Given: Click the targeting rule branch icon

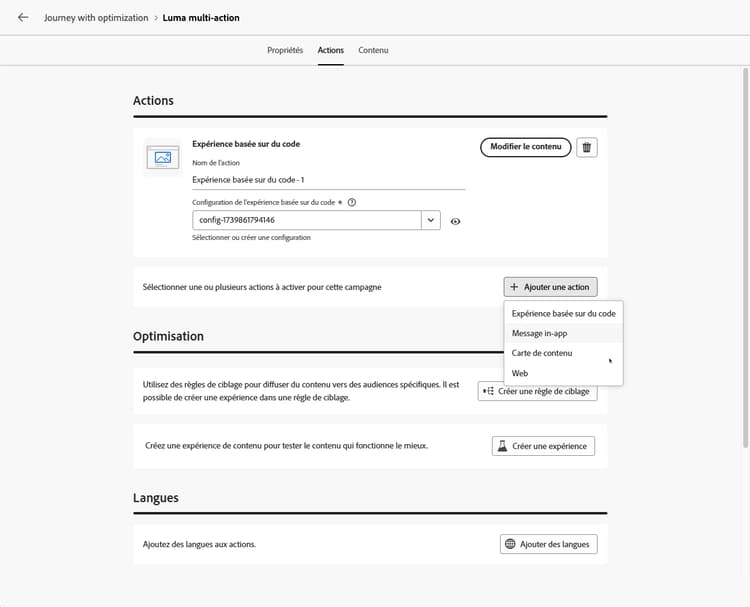Looking at the screenshot, I should 488,391.
